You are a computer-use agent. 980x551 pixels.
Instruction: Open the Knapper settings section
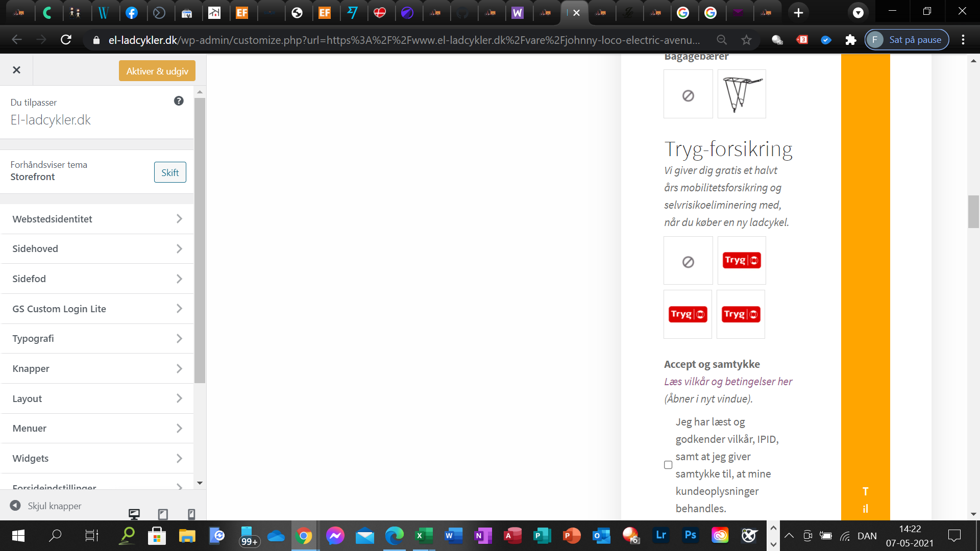click(x=97, y=368)
